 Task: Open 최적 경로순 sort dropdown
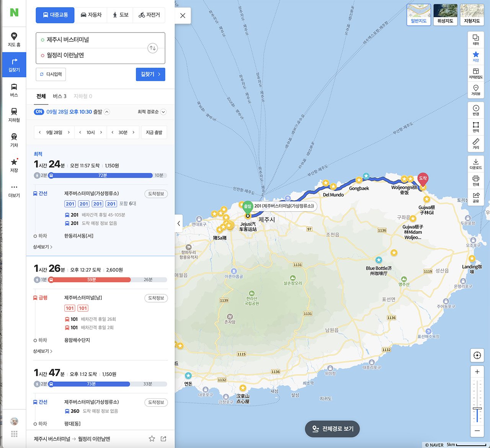tap(152, 112)
